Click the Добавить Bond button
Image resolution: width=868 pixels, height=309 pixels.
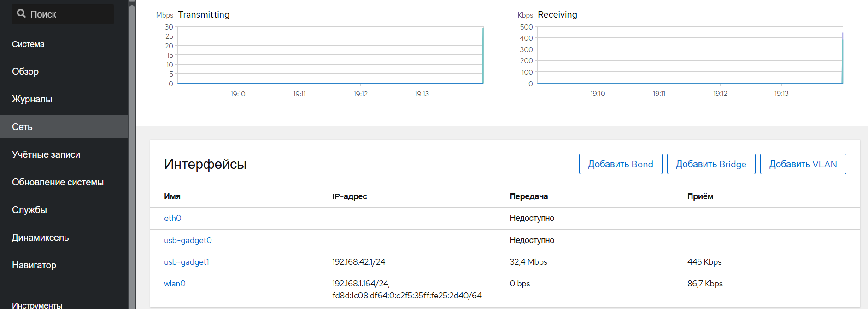pyautogui.click(x=620, y=164)
